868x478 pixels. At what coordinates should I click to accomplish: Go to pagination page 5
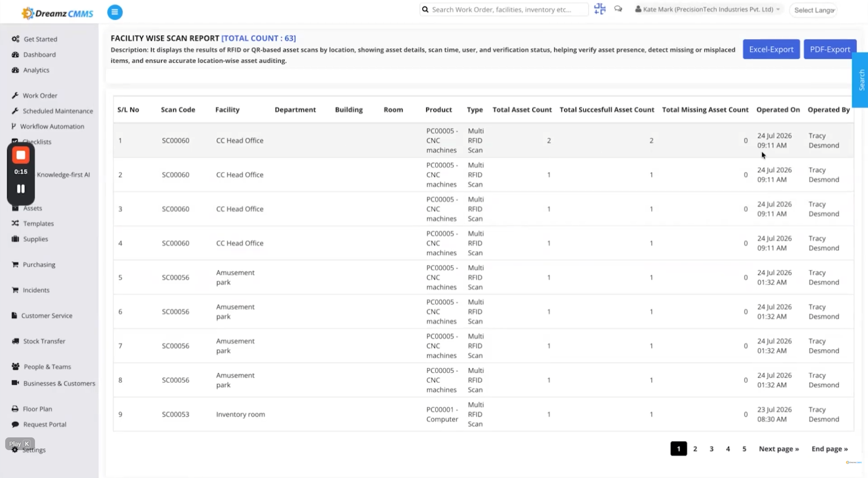click(x=744, y=449)
